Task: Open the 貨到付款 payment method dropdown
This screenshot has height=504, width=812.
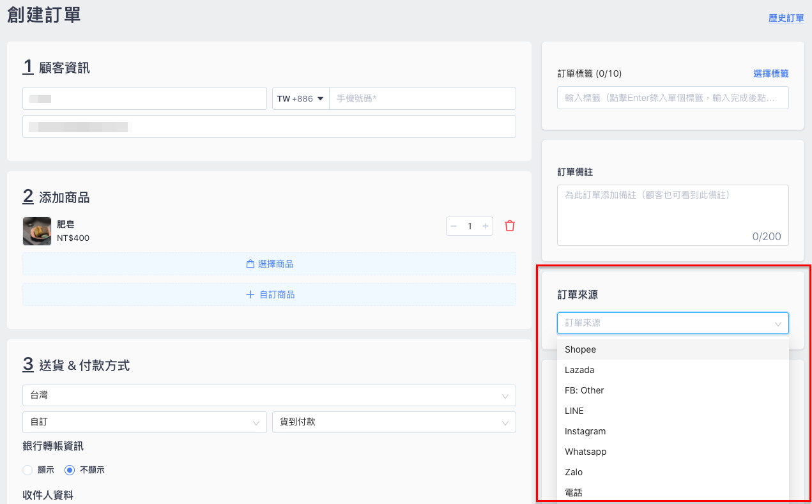Action: (x=394, y=422)
